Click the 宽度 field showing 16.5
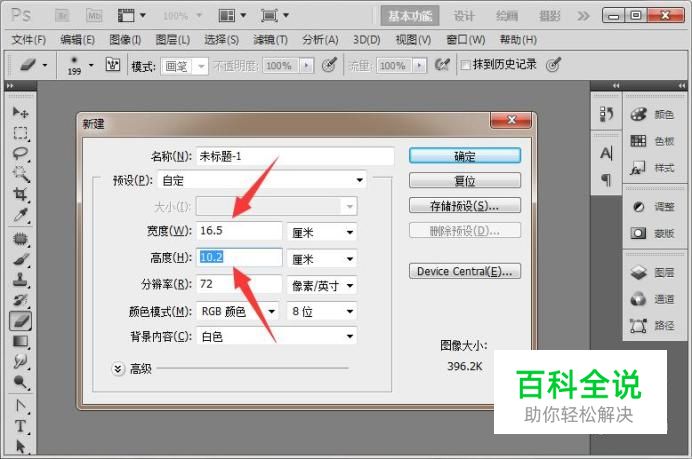 (239, 231)
